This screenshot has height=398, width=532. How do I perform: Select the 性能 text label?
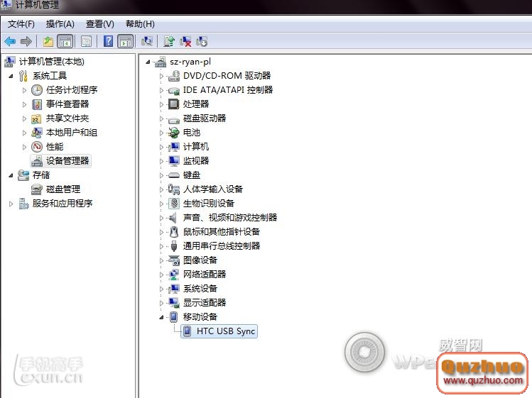(55, 147)
